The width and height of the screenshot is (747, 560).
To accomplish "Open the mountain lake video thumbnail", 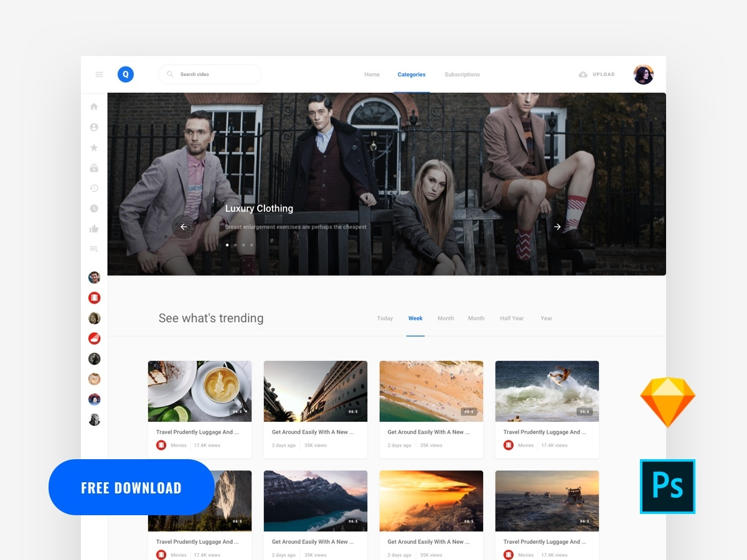I will tap(316, 501).
